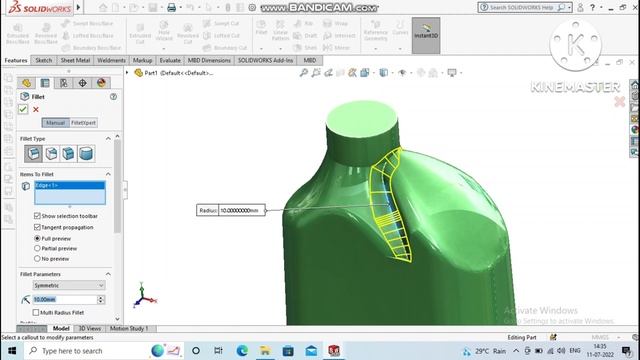The height and width of the screenshot is (360, 640).
Task: Open Hide/Show Items eye icon
Action: [x=402, y=73]
